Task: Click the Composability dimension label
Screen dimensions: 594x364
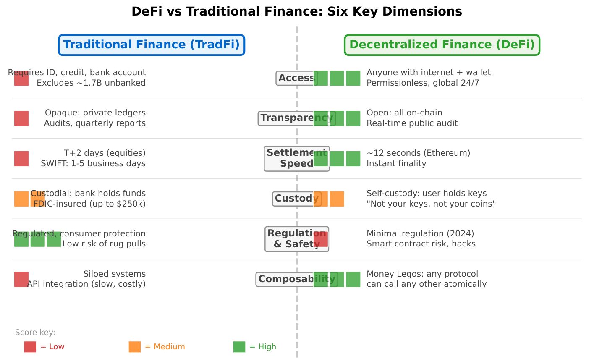Action: [296, 279]
